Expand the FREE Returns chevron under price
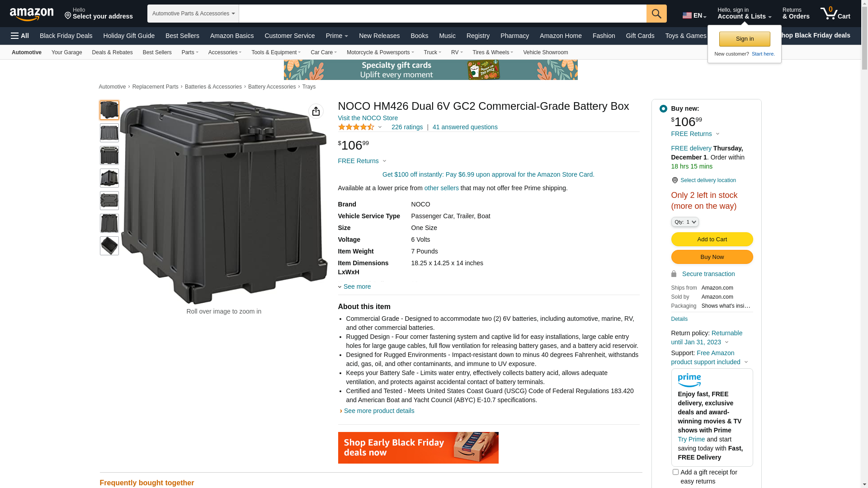This screenshot has width=868, height=488. click(384, 161)
